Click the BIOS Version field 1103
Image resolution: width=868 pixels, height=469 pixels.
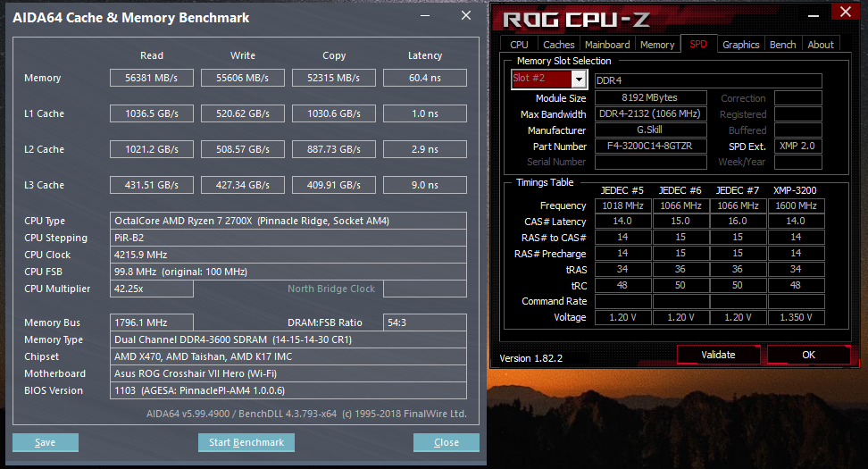(288, 390)
